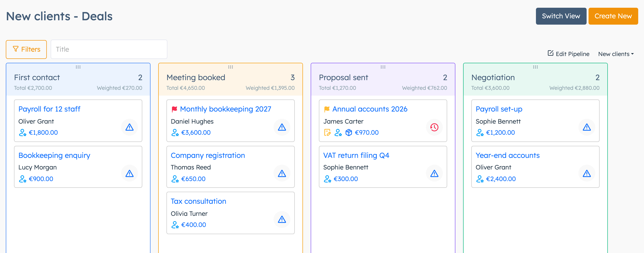The height and width of the screenshot is (253, 644).
Task: Click orange flag on Annual accounts 2026
Action: (x=327, y=109)
